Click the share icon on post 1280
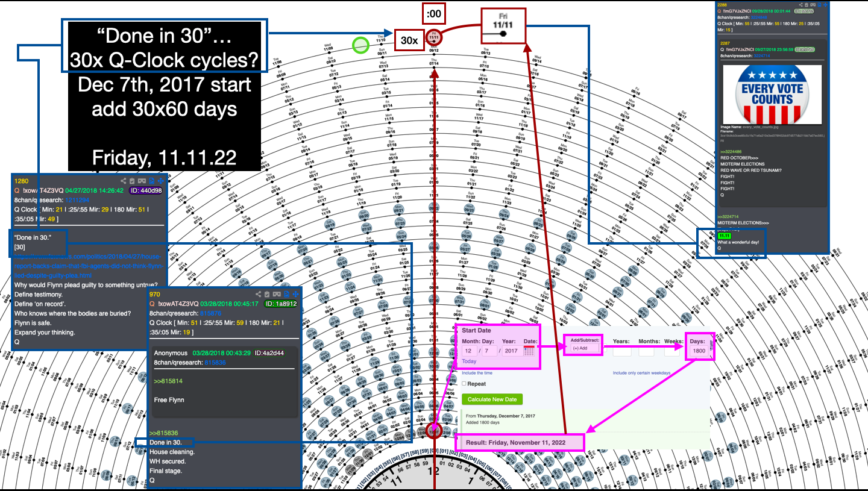This screenshot has height=491, width=868. pyautogui.click(x=124, y=181)
